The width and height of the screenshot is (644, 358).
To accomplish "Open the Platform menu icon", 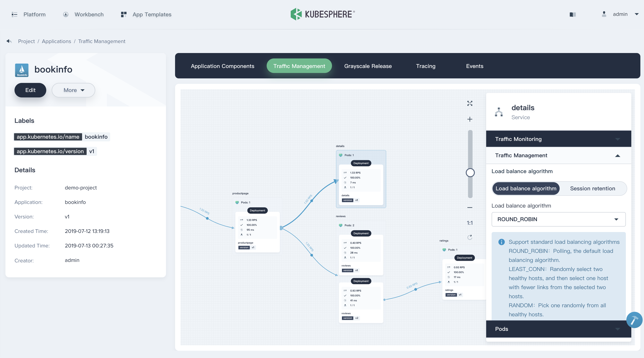I will point(15,15).
